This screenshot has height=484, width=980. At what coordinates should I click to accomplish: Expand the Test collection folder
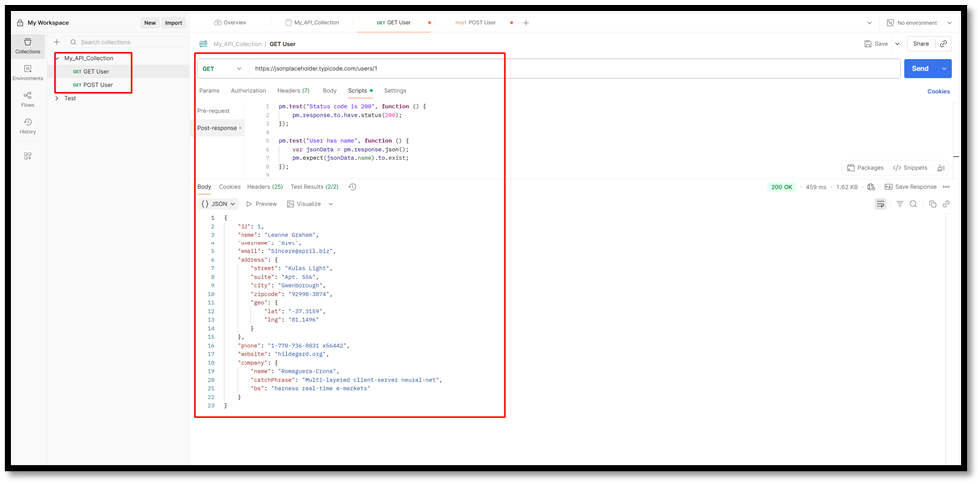pos(57,98)
